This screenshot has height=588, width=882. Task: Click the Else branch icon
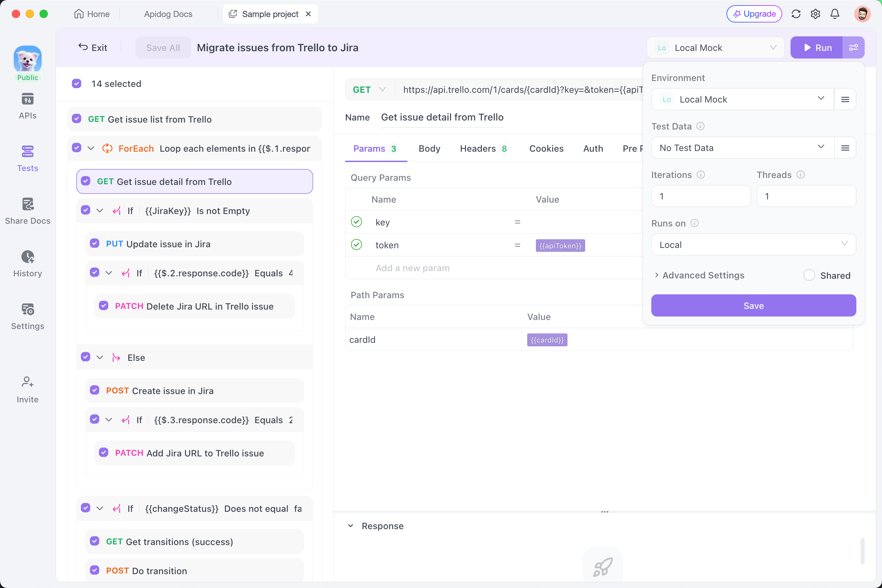coord(116,357)
